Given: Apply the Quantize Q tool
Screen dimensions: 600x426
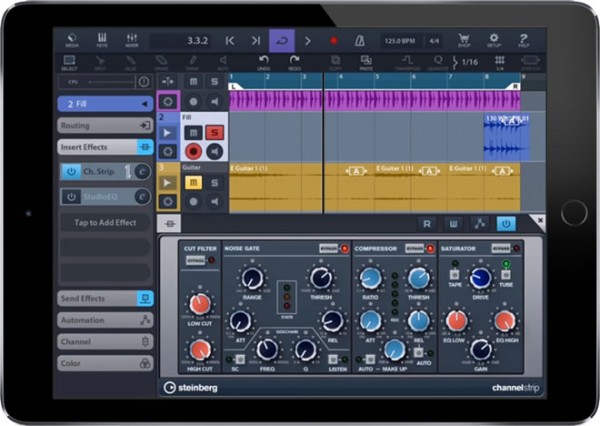Looking at the screenshot, I should [x=438, y=62].
